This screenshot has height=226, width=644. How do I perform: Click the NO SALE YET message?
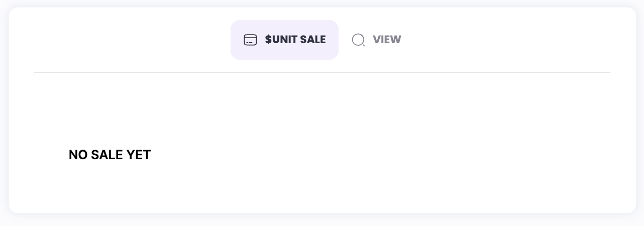pyautogui.click(x=110, y=155)
